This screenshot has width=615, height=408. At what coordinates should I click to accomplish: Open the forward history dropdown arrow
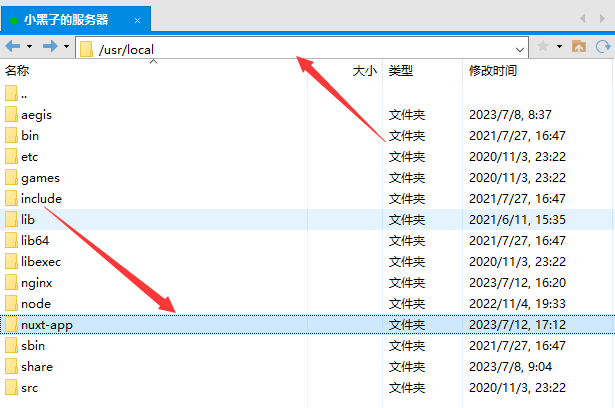pos(66,47)
